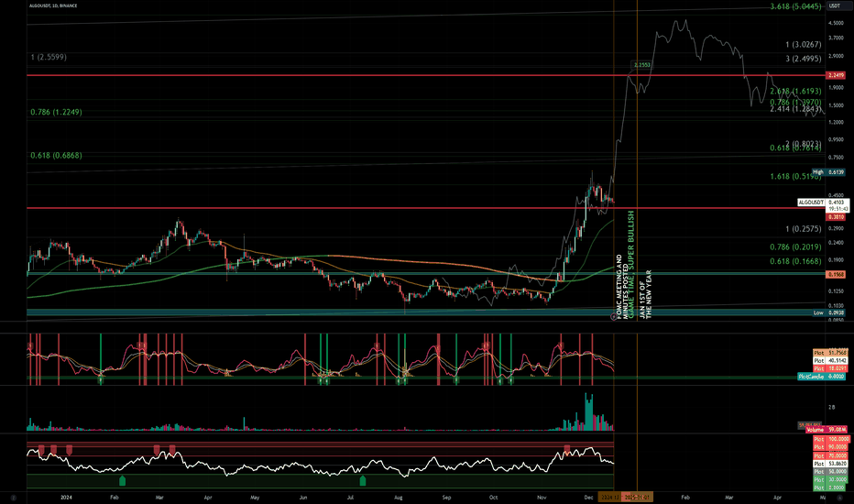Click the High 0.6139 price label

click(x=827, y=172)
